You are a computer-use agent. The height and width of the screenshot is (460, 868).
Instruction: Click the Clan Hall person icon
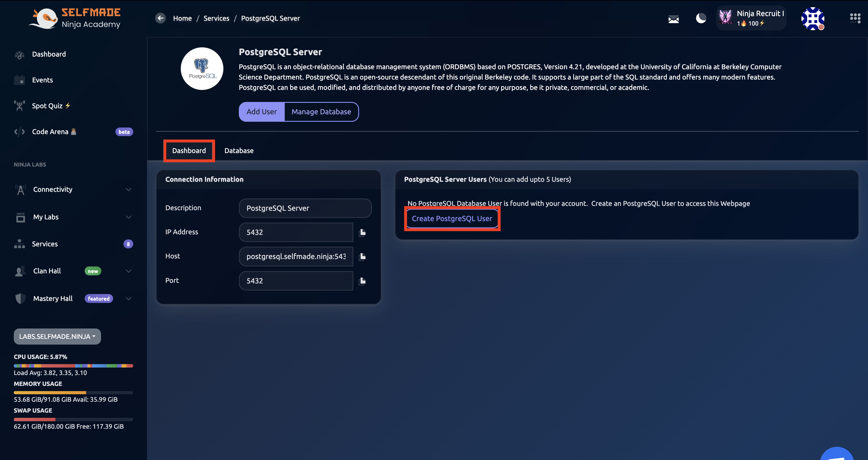tap(21, 271)
